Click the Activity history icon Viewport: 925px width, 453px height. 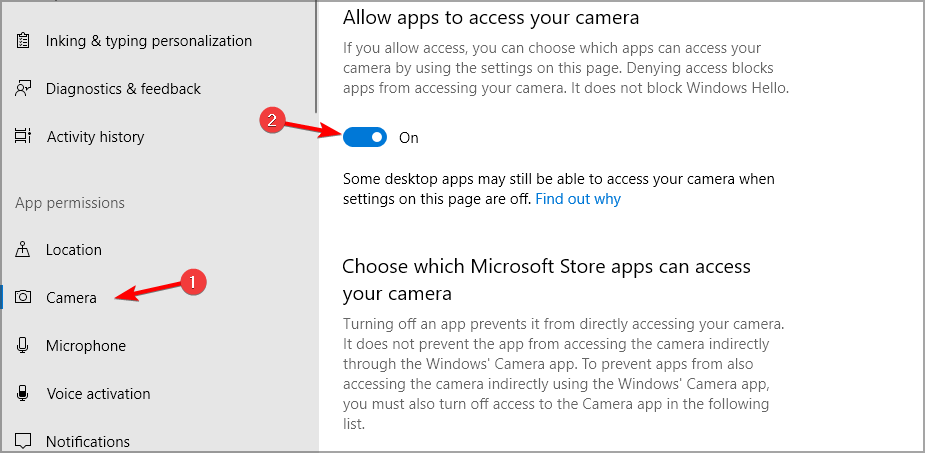pyautogui.click(x=22, y=136)
